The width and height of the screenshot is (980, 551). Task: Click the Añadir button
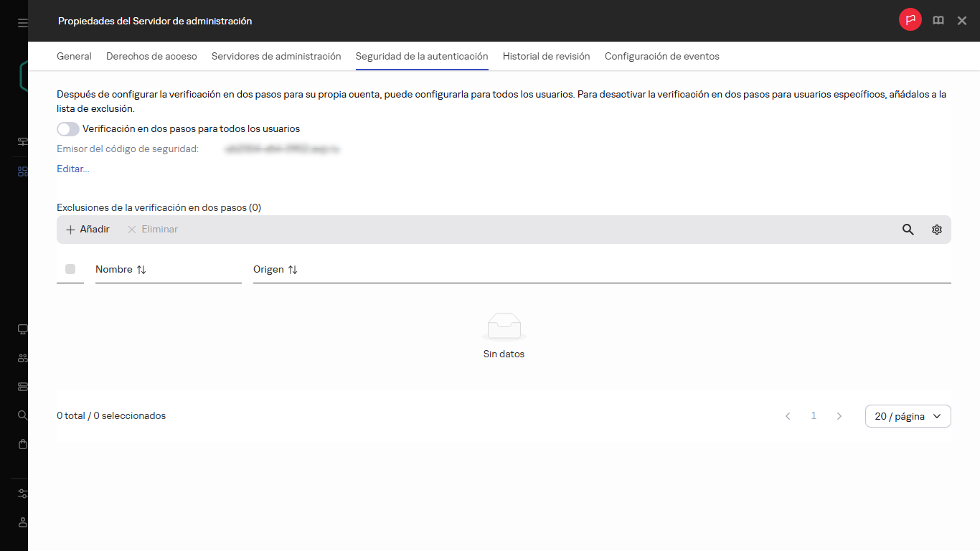pyautogui.click(x=88, y=230)
